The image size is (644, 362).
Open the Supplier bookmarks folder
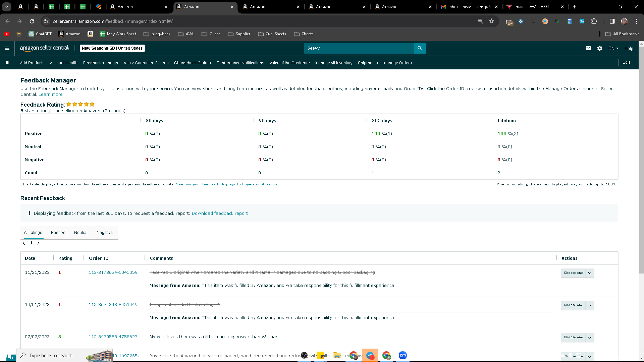239,34
